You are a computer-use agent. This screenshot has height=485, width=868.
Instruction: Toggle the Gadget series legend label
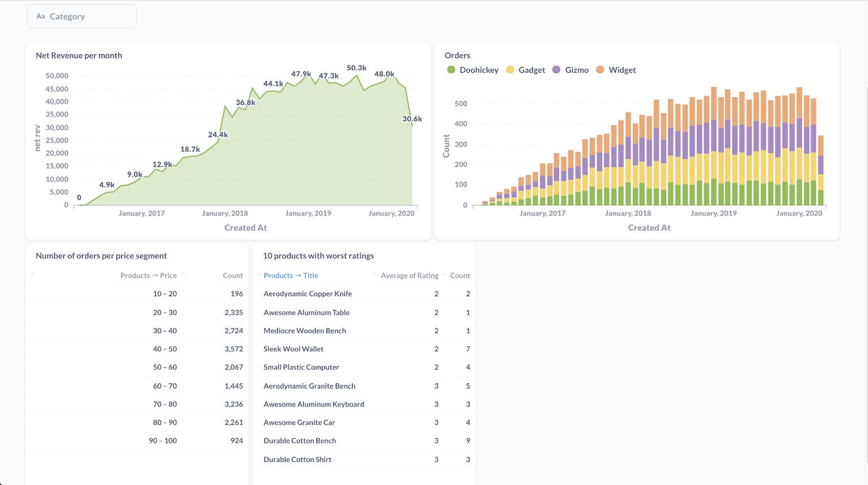[x=532, y=70]
